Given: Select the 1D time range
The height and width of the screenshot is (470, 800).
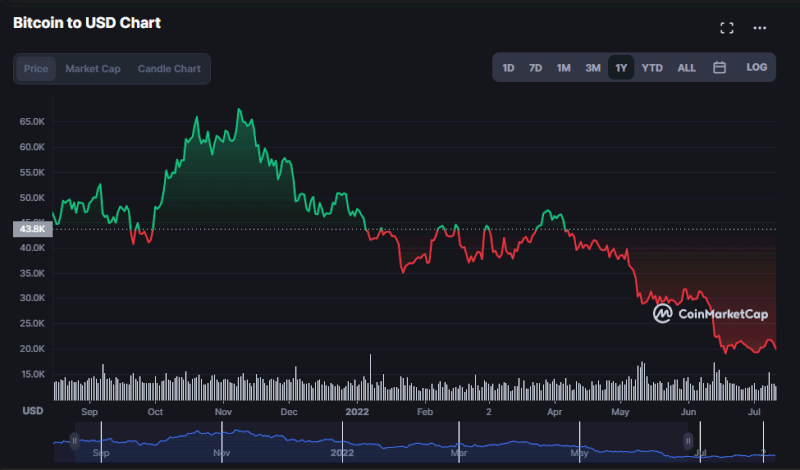Looking at the screenshot, I should coord(508,68).
